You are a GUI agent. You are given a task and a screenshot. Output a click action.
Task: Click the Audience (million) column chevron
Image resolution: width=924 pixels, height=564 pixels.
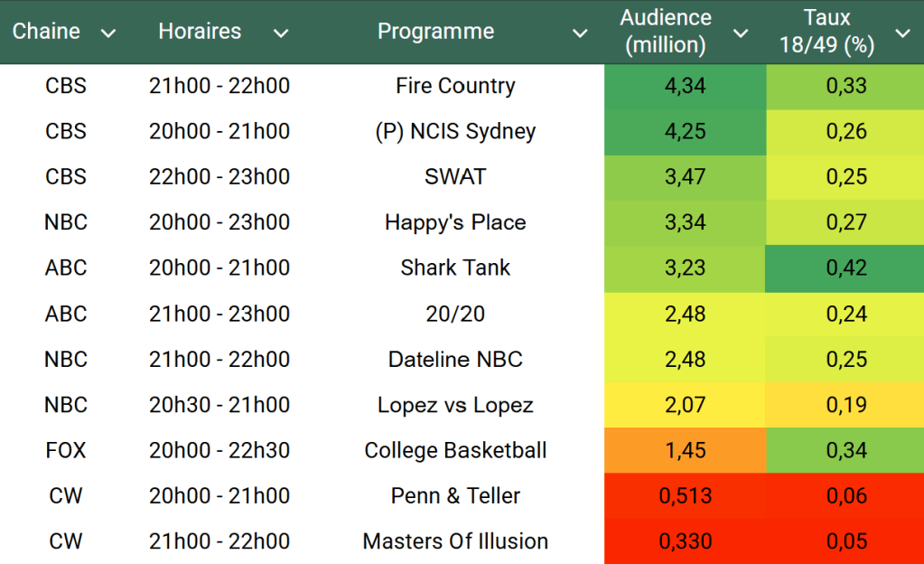coord(741,33)
